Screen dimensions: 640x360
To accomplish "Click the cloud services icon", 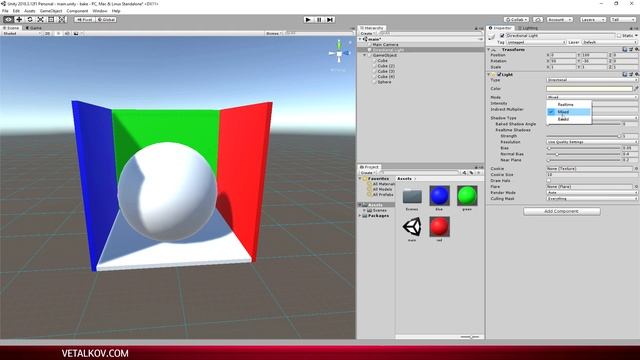I will point(538,20).
